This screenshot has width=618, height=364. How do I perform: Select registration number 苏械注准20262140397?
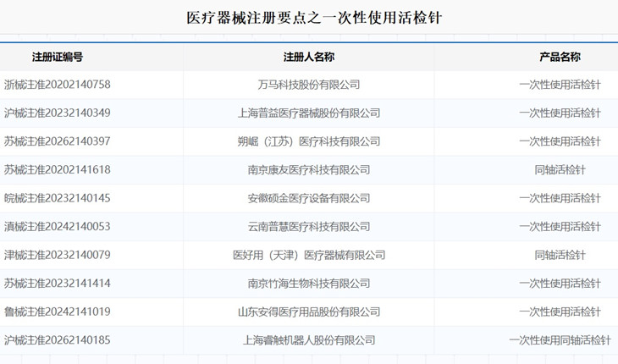(58, 141)
